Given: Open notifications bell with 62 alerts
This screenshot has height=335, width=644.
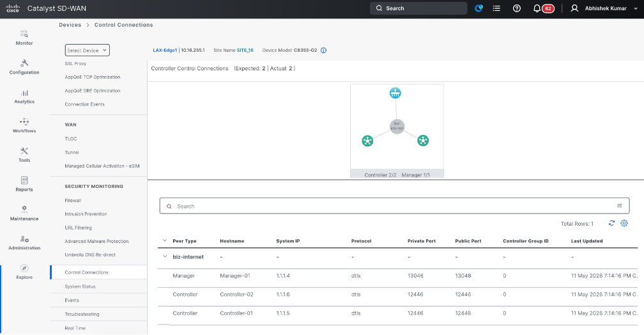Looking at the screenshot, I should coord(543,8).
